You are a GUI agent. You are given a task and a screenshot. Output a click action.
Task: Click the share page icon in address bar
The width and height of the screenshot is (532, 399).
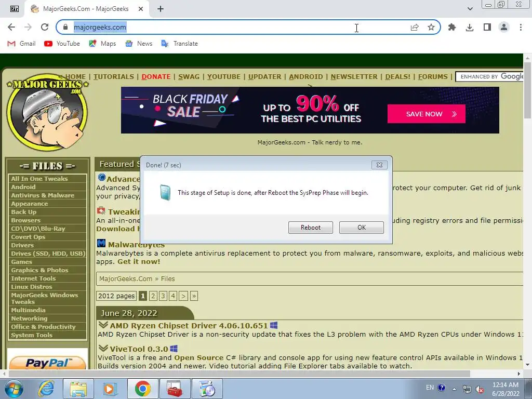414,27
